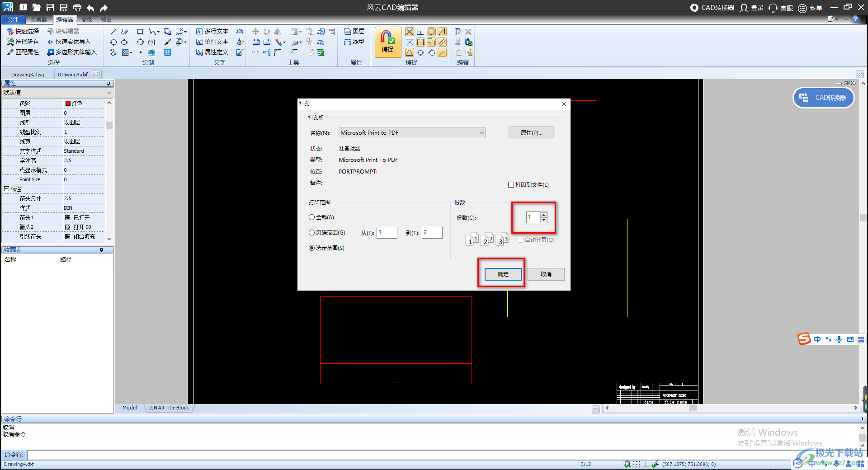The height and width of the screenshot is (470, 868).
Task: Select the rectangle drawing tool
Action: coord(140,32)
